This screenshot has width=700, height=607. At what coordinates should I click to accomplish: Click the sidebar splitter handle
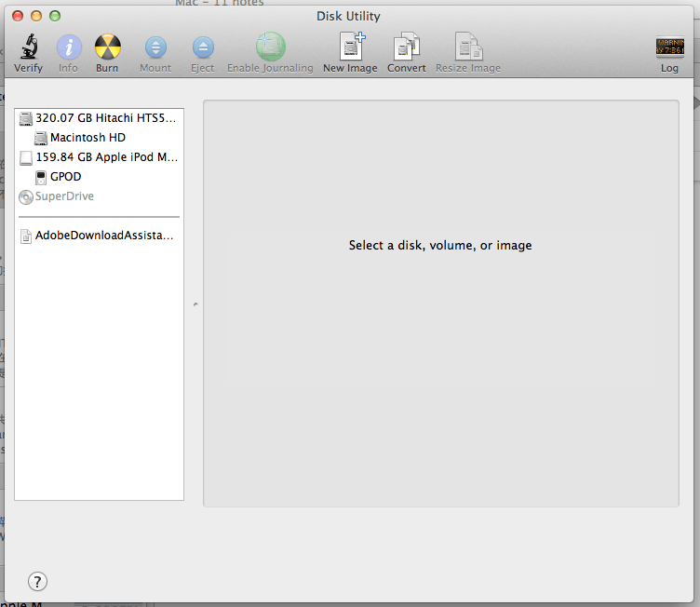195,304
